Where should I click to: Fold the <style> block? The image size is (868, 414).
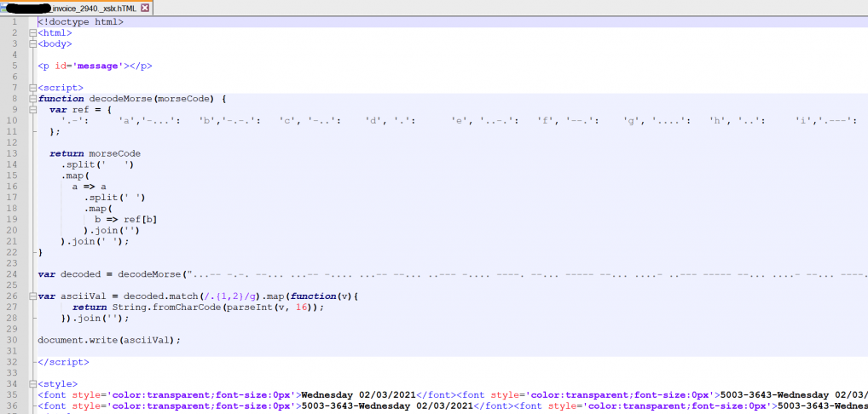pyautogui.click(x=32, y=384)
